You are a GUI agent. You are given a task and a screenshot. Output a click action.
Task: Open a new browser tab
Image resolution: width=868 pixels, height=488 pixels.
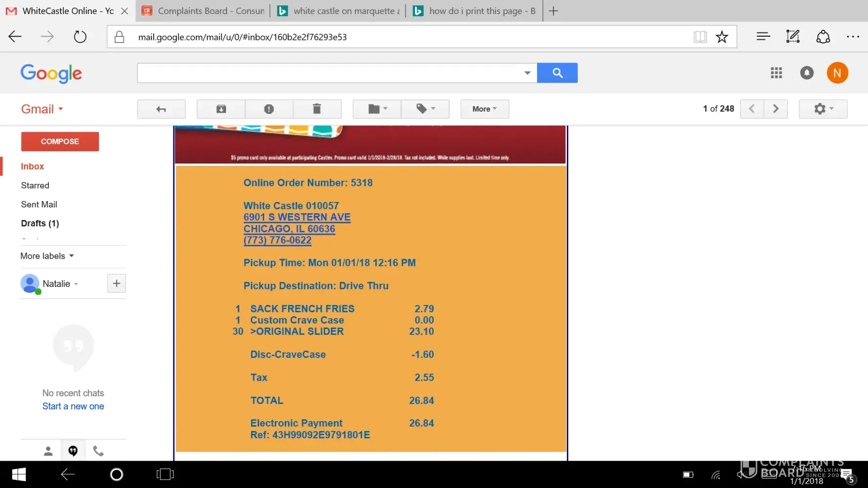pos(553,11)
